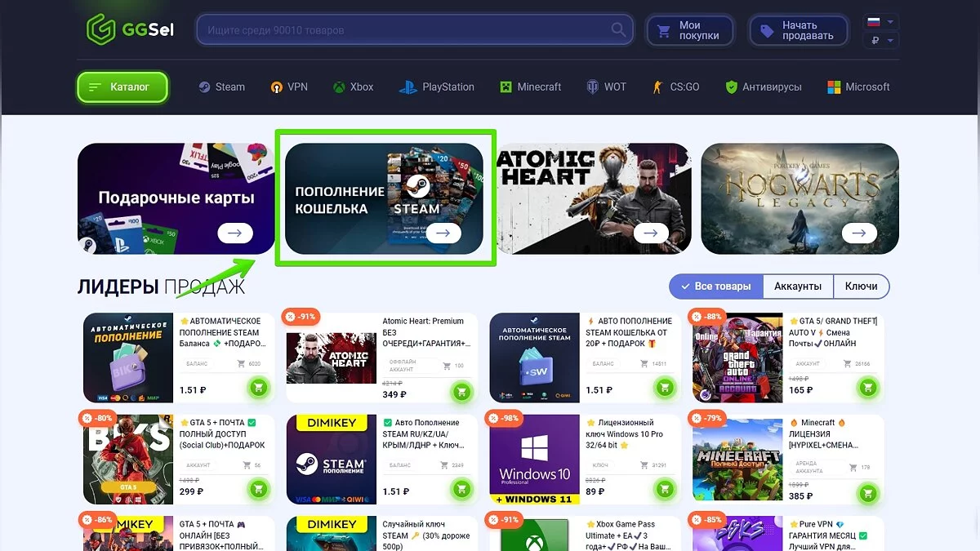Click the 165 ₽ price
The height and width of the screenshot is (551, 980).
(800, 390)
